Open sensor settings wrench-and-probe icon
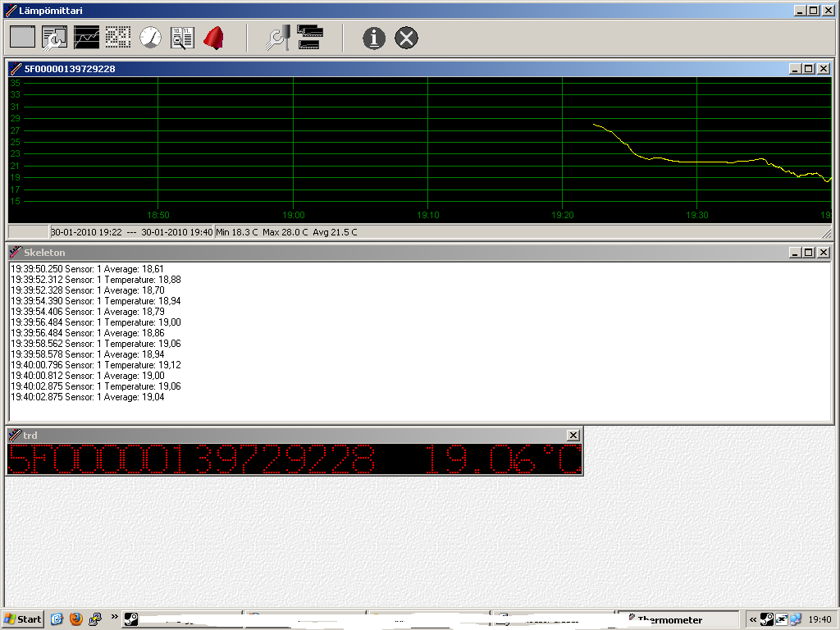The height and width of the screenshot is (630, 840). tap(277, 37)
